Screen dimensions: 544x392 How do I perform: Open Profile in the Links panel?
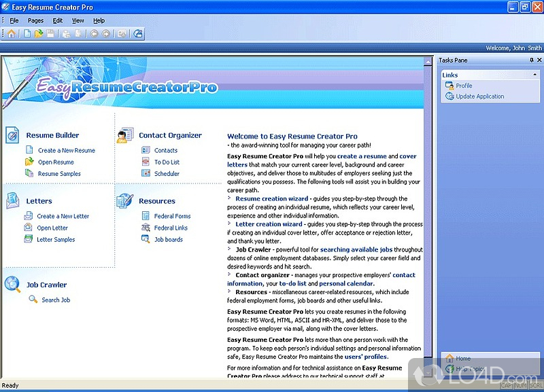(464, 86)
